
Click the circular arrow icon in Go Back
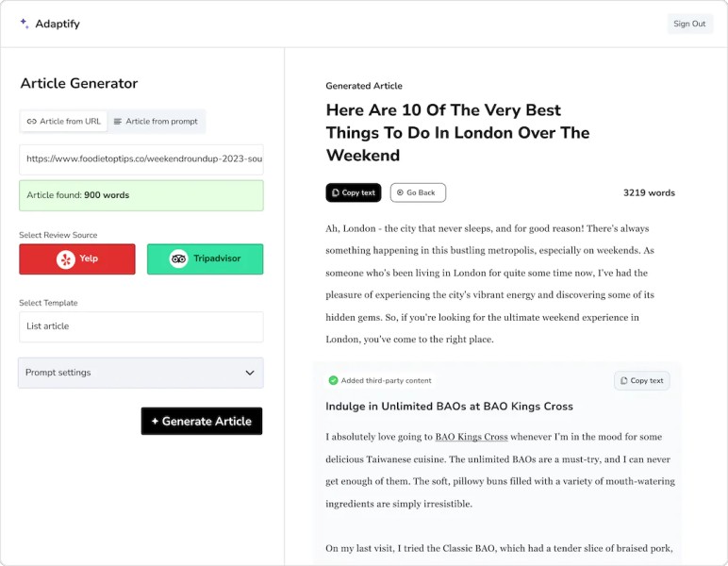400,192
